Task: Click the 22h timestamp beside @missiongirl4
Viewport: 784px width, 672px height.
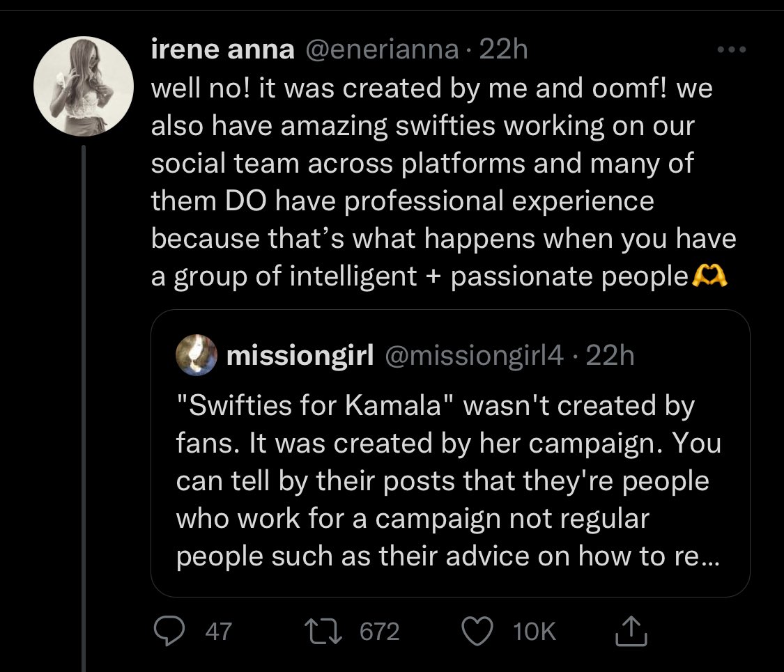Action: coord(610,356)
